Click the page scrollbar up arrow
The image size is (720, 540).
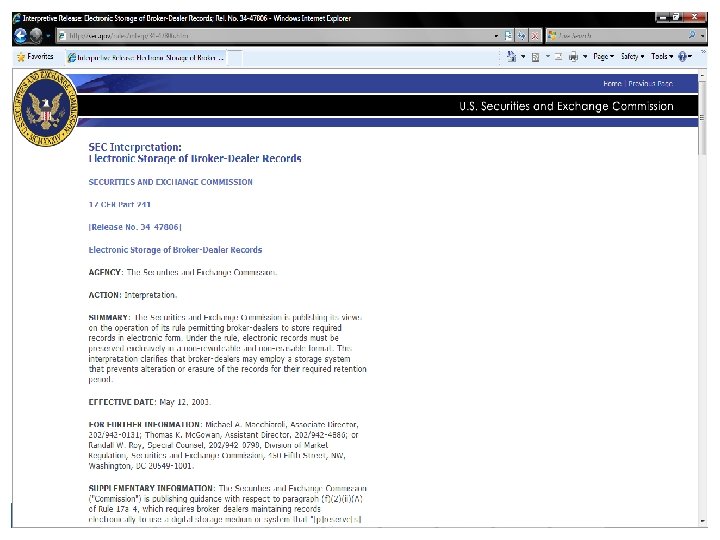point(702,75)
